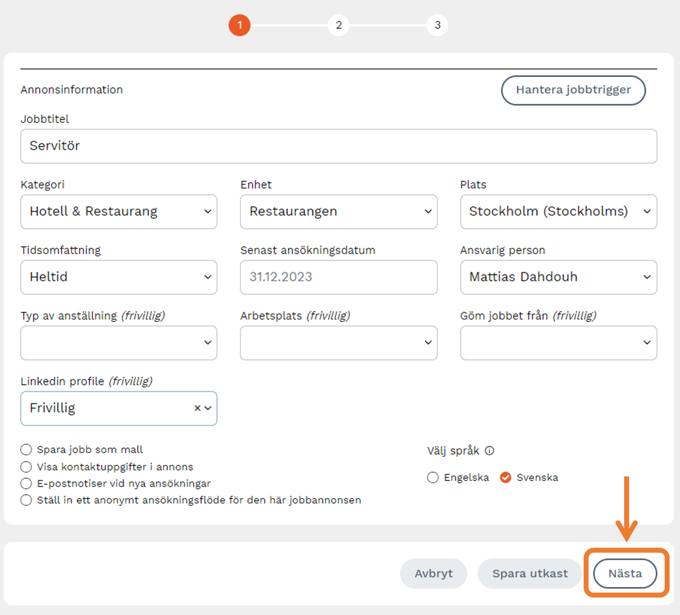Open the Plats dropdown showing Stockholm
The height and width of the screenshot is (615, 680).
point(558,212)
